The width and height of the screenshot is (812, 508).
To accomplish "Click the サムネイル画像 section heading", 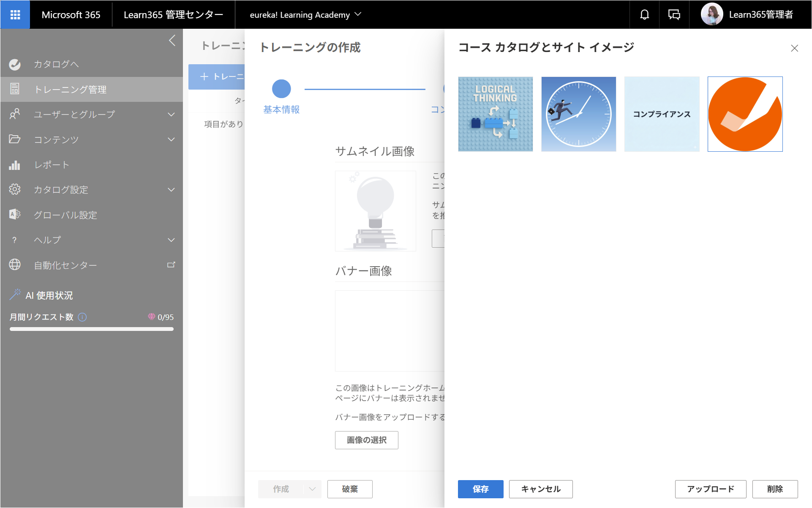I will click(x=375, y=151).
